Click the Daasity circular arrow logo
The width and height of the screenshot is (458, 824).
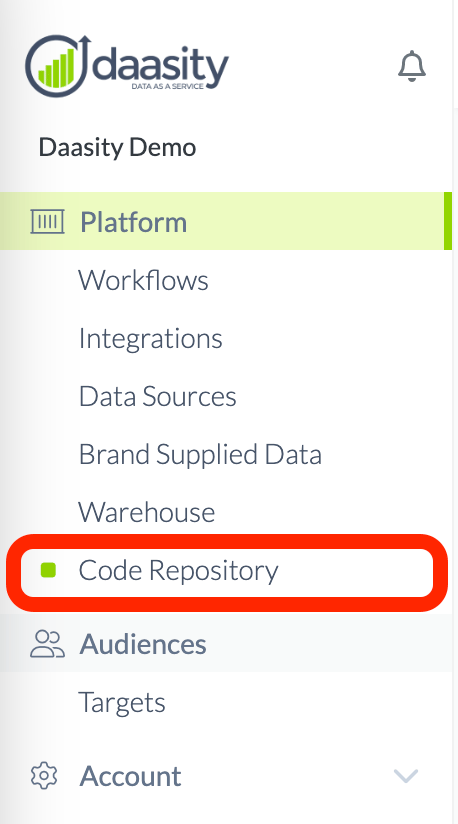pyautogui.click(x=58, y=66)
